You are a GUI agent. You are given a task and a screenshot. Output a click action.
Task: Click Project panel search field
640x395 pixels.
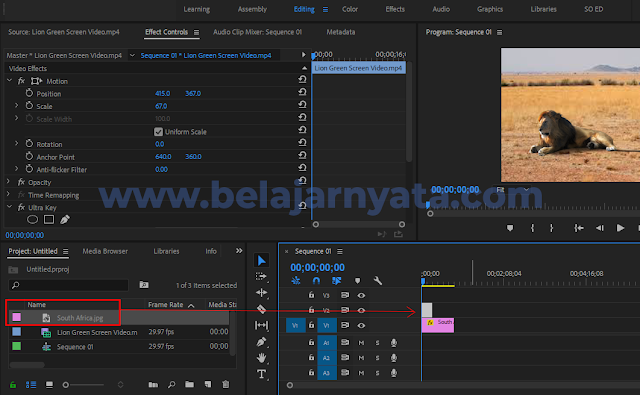pos(69,285)
